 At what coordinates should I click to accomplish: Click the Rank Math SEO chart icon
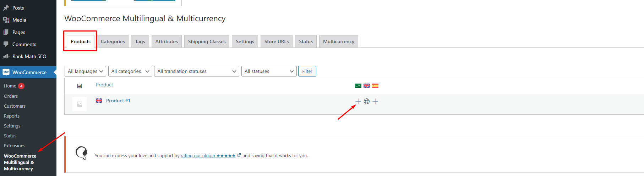click(6, 56)
